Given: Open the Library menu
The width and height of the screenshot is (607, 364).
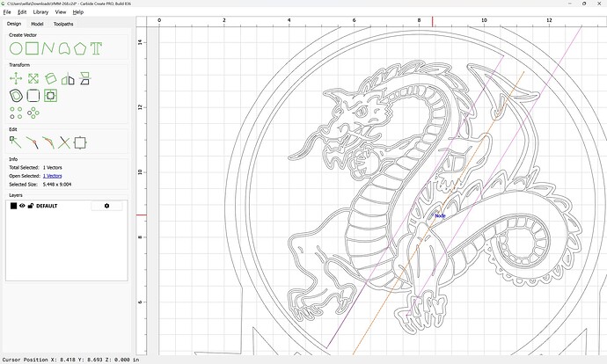Looking at the screenshot, I should point(40,12).
